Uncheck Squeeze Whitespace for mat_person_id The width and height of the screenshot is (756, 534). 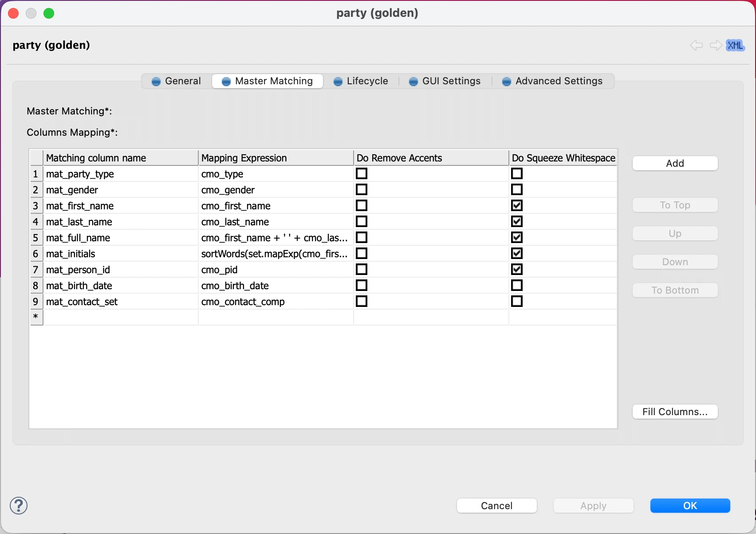(517, 269)
